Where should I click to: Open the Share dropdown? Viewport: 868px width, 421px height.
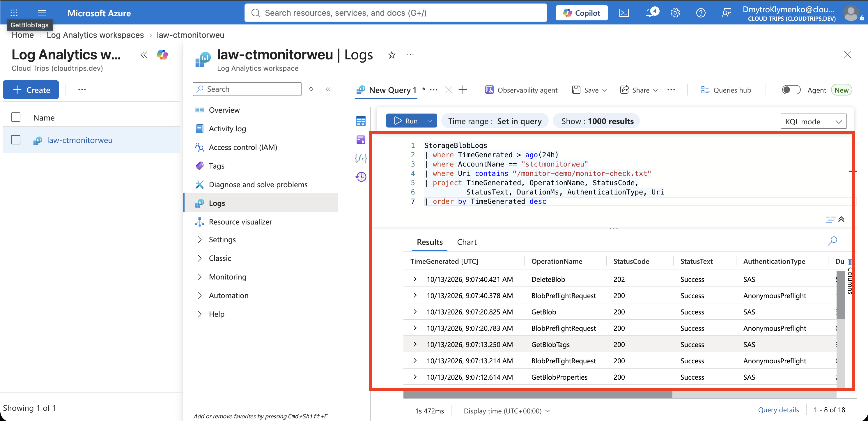coord(639,90)
